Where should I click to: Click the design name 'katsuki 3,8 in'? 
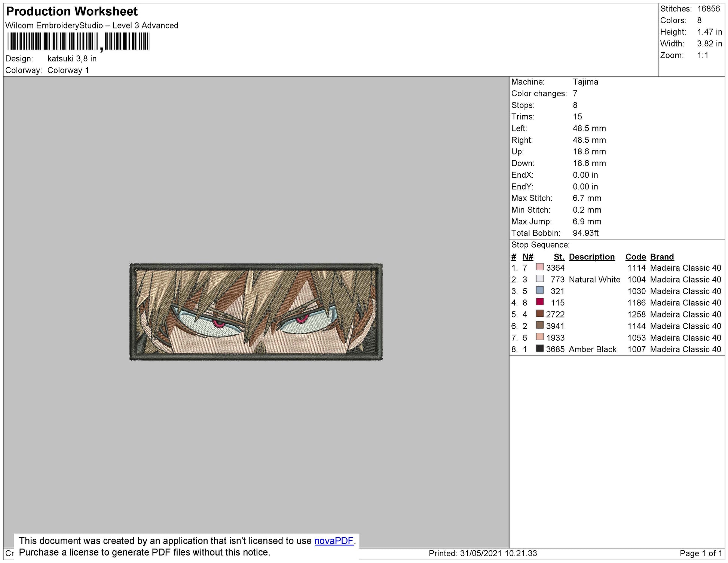(72, 59)
